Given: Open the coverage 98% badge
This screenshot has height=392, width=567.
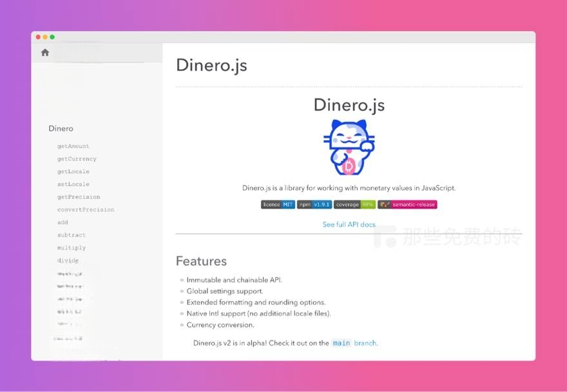Looking at the screenshot, I should tap(354, 205).
